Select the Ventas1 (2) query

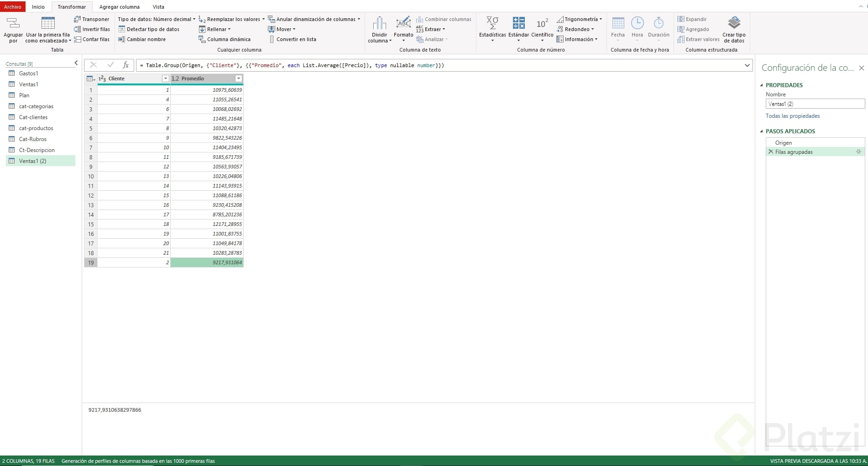[x=41, y=161]
